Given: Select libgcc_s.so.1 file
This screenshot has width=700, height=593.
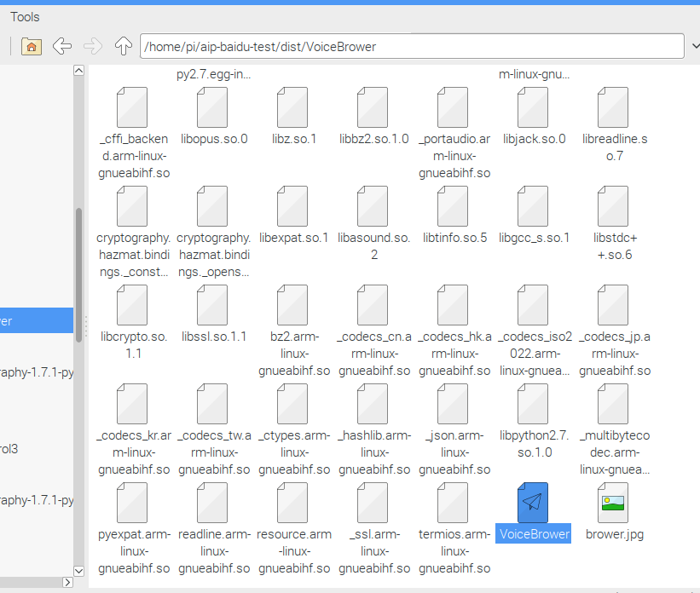Looking at the screenshot, I should click(534, 216).
